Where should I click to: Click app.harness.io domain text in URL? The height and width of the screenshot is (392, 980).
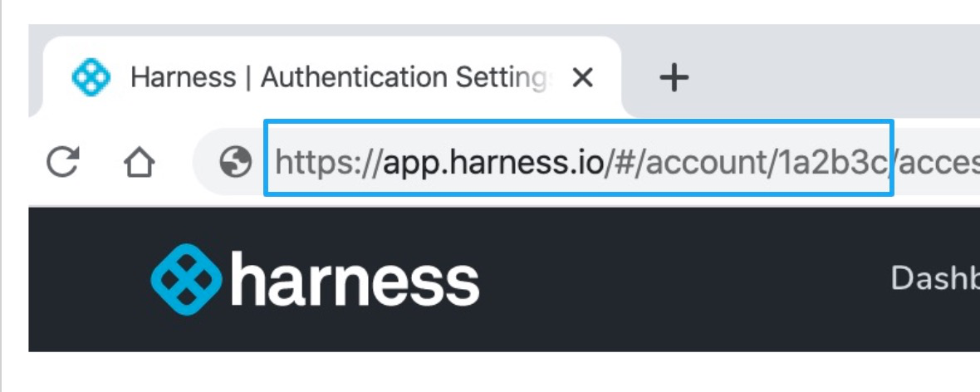click(x=493, y=163)
